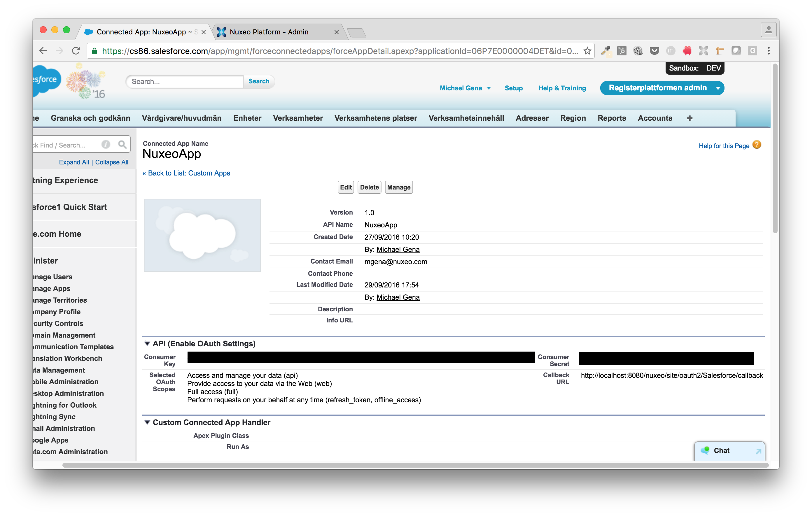Open the Registerplattformen admin app menu
This screenshot has height=516, width=812.
[x=662, y=88]
